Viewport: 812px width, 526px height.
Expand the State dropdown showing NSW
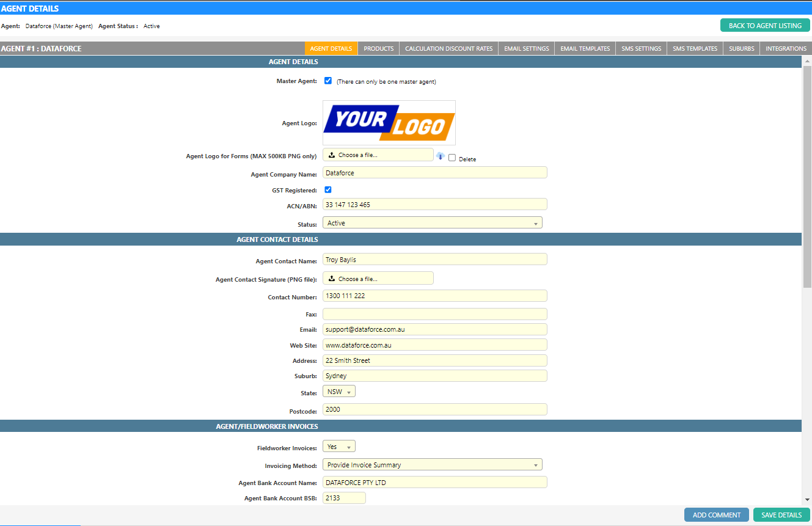pyautogui.click(x=338, y=392)
